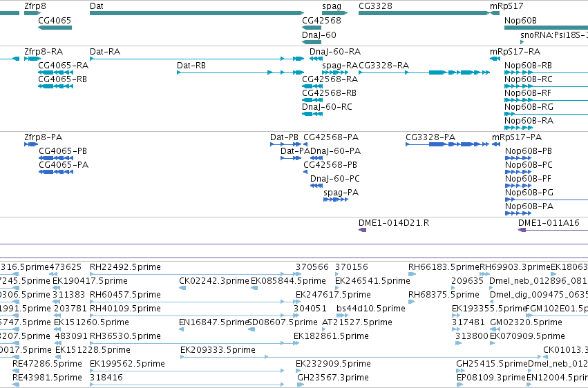Click the RH66183.5prime EST label
This screenshot has height=388, width=588.
(x=444, y=267)
